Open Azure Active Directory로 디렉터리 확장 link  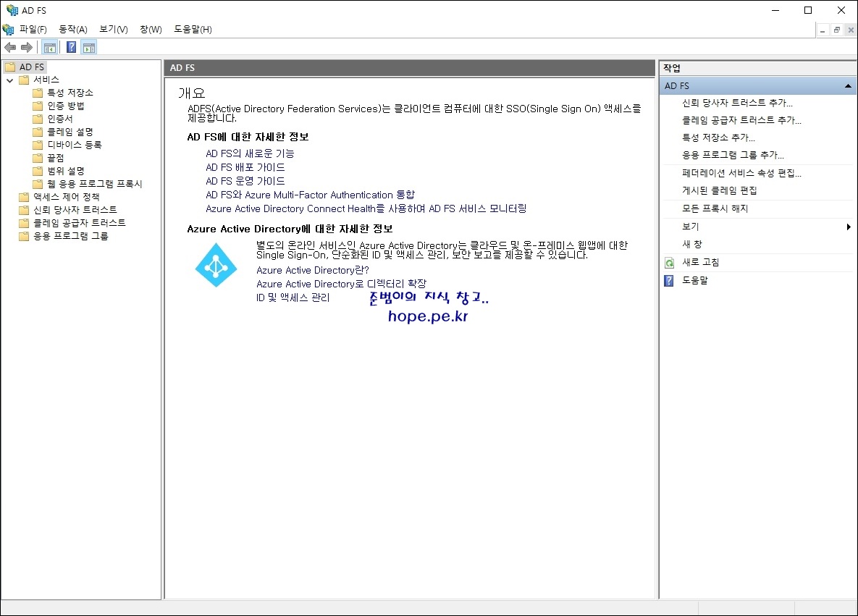(x=342, y=284)
